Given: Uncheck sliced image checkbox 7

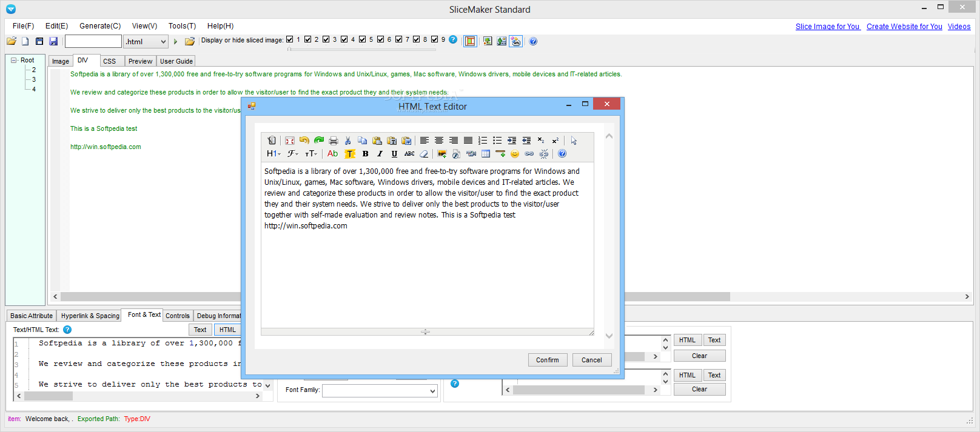Looking at the screenshot, I should (x=399, y=39).
